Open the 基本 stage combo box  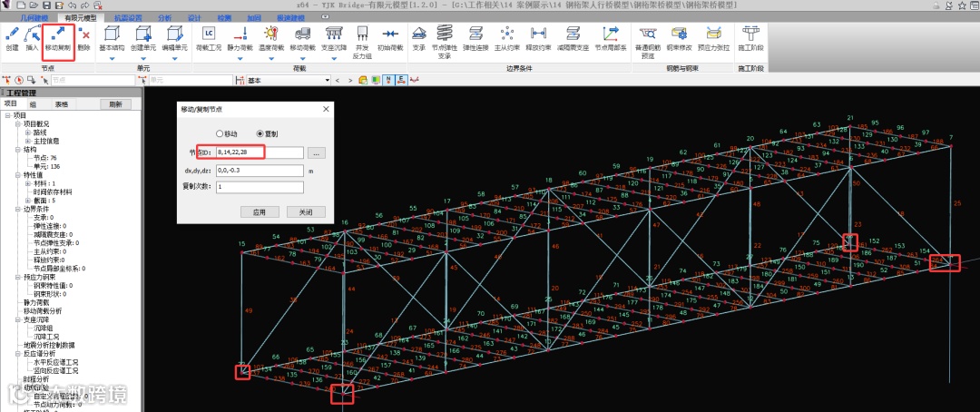point(289,80)
